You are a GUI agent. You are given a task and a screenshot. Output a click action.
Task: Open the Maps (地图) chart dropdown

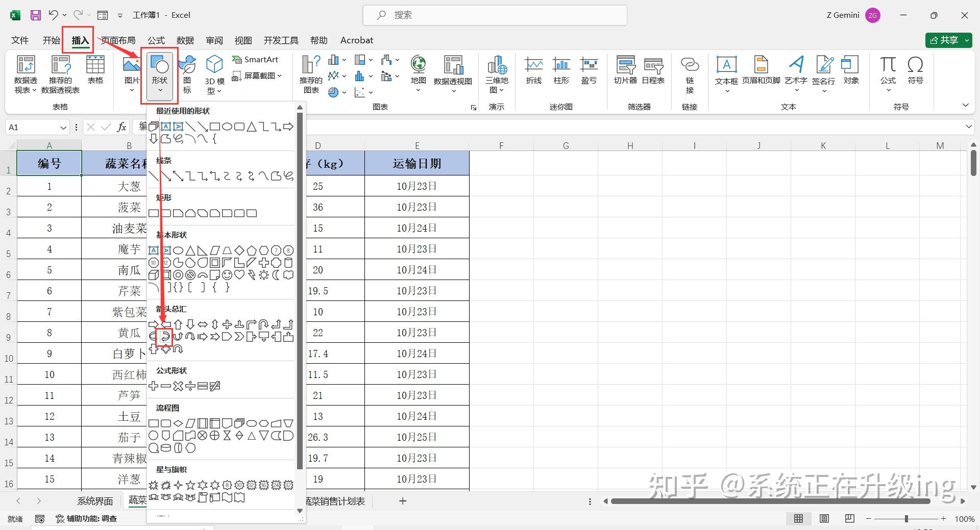pyautogui.click(x=418, y=90)
